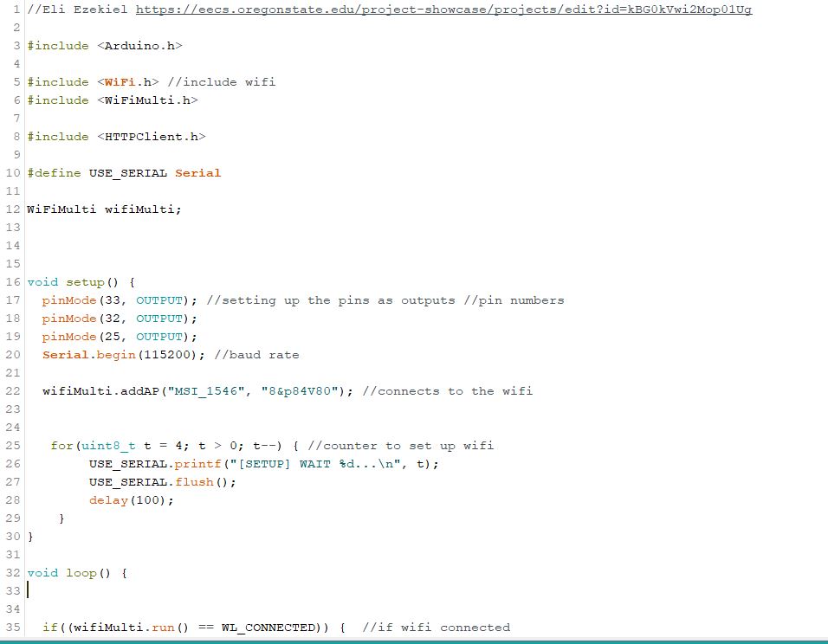Click line number 33 in gutter
Viewport: 828px width, 644px height.
(x=13, y=591)
